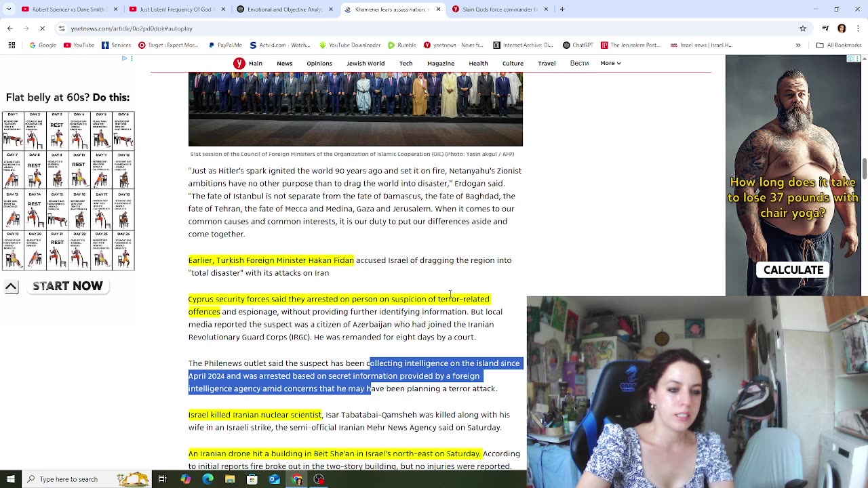Open the ChatGPT bookmark

[578, 45]
